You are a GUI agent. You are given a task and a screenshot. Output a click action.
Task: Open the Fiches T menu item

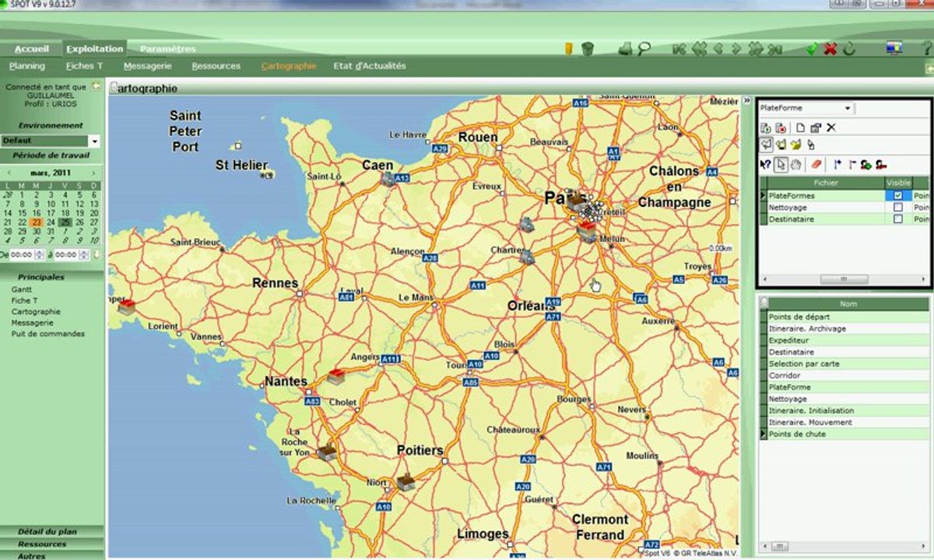[84, 66]
